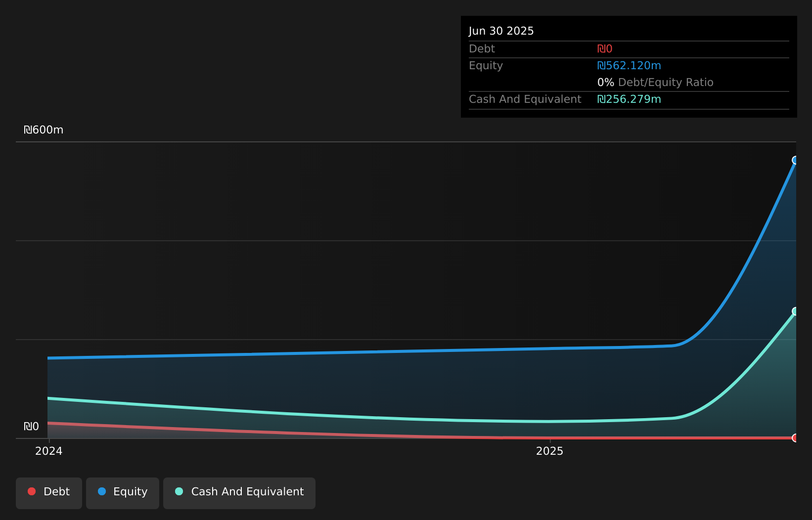Click the red Debt legend dot
Viewport: 812px width, 520px height.
click(32, 491)
